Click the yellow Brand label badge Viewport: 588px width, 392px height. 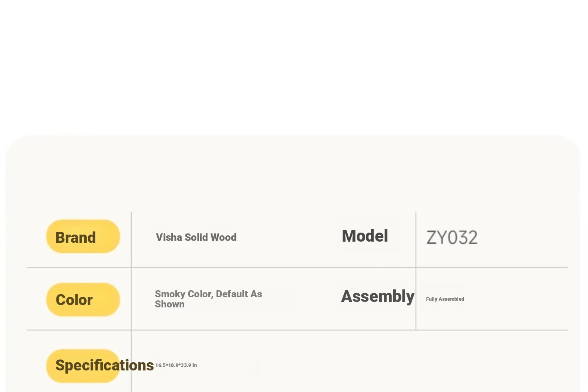pyautogui.click(x=83, y=237)
